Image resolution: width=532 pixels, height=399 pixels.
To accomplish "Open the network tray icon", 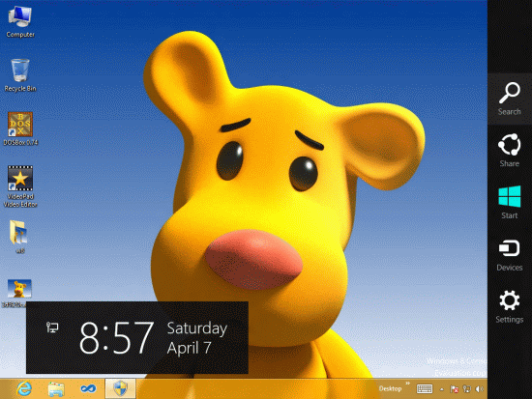I will click(x=467, y=389).
